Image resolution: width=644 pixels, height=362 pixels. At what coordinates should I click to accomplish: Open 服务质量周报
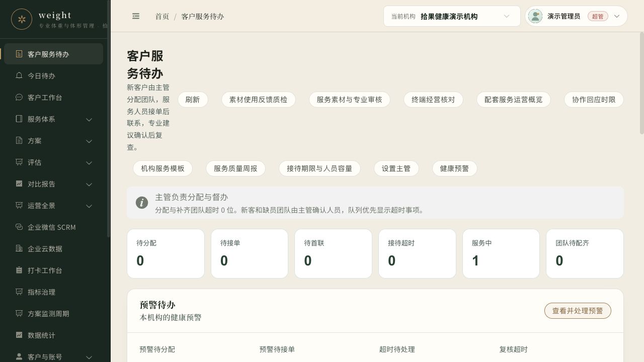coord(235,168)
